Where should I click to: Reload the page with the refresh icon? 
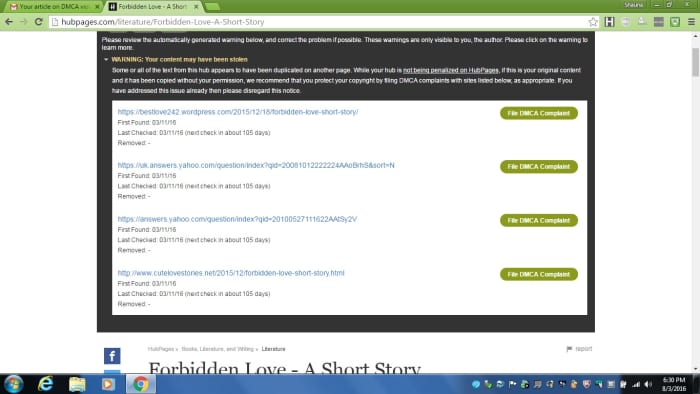[39, 22]
